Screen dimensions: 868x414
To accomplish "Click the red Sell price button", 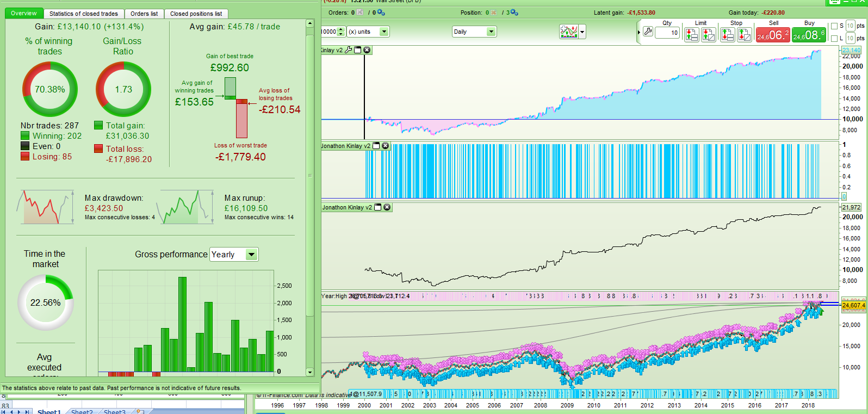I will pyautogui.click(x=772, y=35).
